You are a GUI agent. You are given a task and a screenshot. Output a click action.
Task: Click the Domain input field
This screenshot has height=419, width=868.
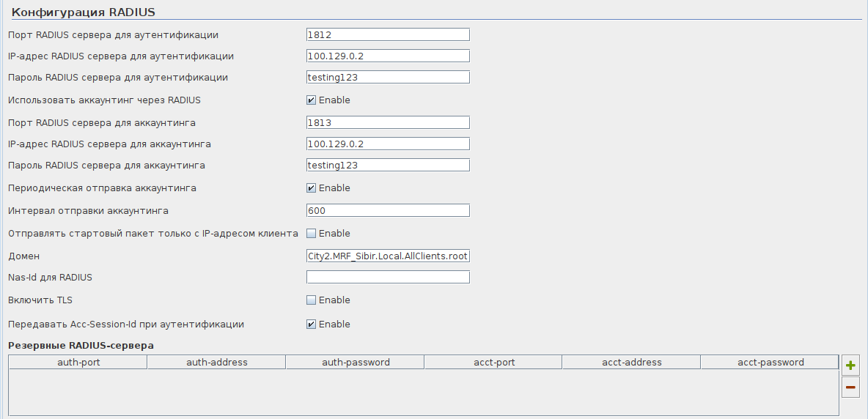[388, 256]
